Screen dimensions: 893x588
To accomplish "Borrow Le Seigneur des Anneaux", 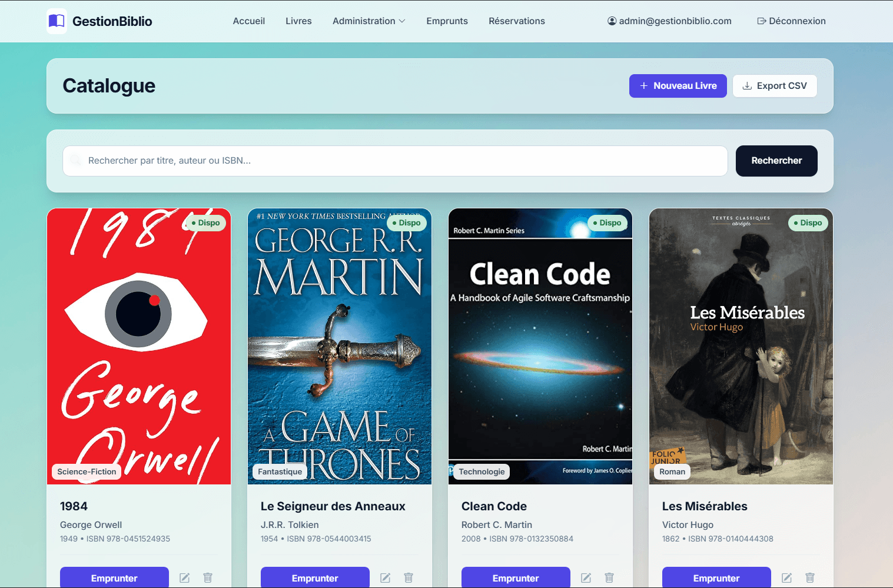I will coord(315,577).
